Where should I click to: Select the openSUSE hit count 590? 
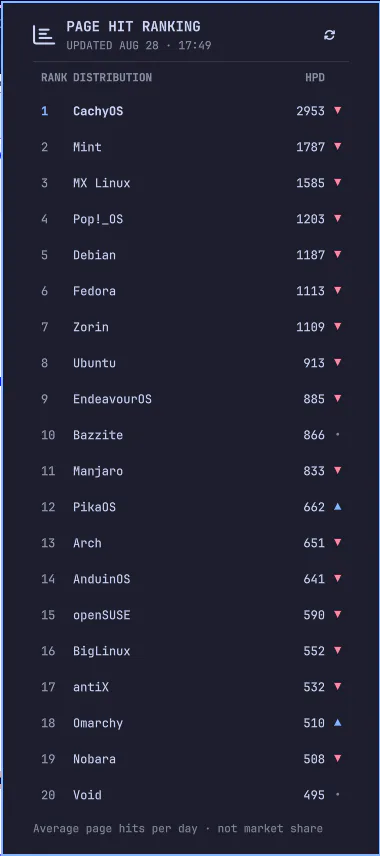tap(314, 615)
